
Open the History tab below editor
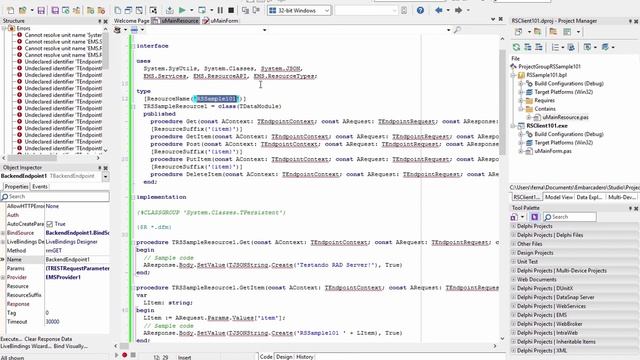coord(304,357)
